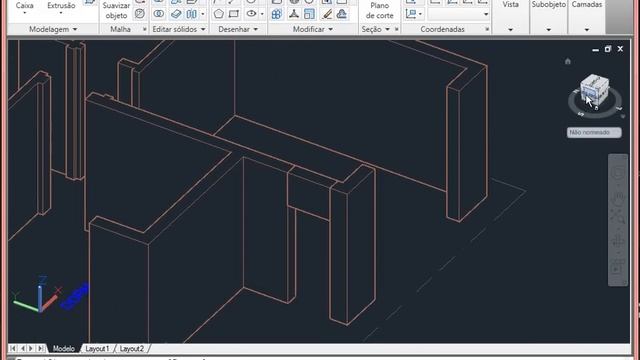The image size is (640, 360).
Task: Click the ellipse/eye-shaped draw icon
Action: click(251, 14)
